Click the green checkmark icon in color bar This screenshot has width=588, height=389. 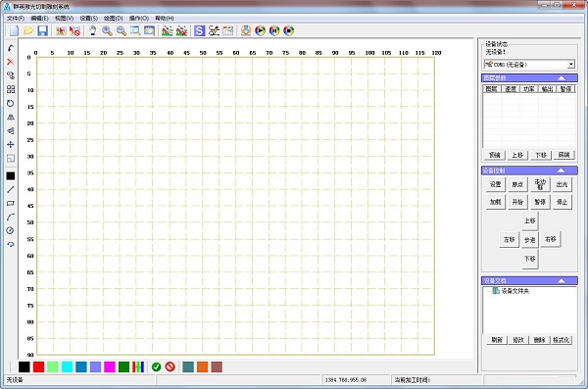pos(157,366)
